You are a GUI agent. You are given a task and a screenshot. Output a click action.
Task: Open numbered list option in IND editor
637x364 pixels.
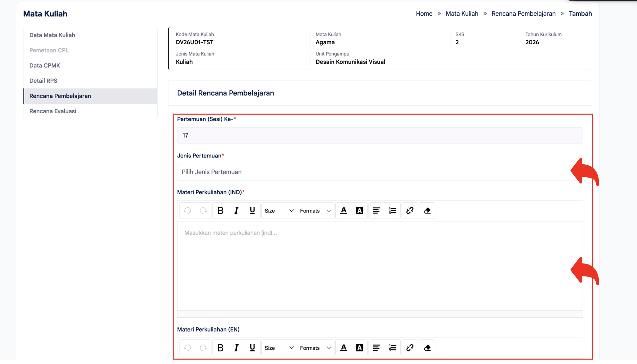(x=393, y=211)
